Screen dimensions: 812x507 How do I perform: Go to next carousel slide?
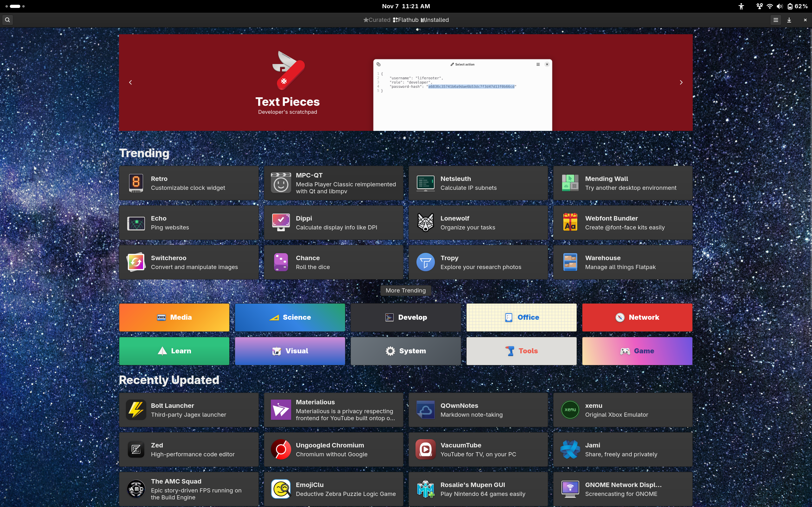pyautogui.click(x=681, y=82)
